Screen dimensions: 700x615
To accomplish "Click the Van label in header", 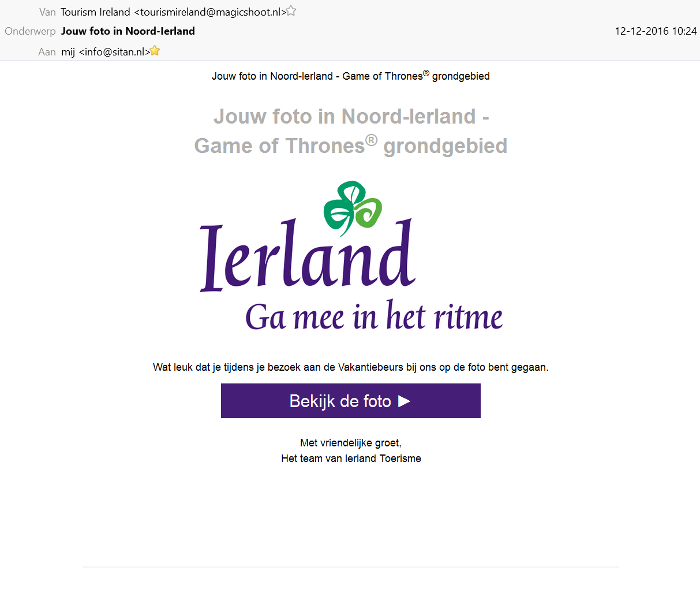I will coord(47,12).
